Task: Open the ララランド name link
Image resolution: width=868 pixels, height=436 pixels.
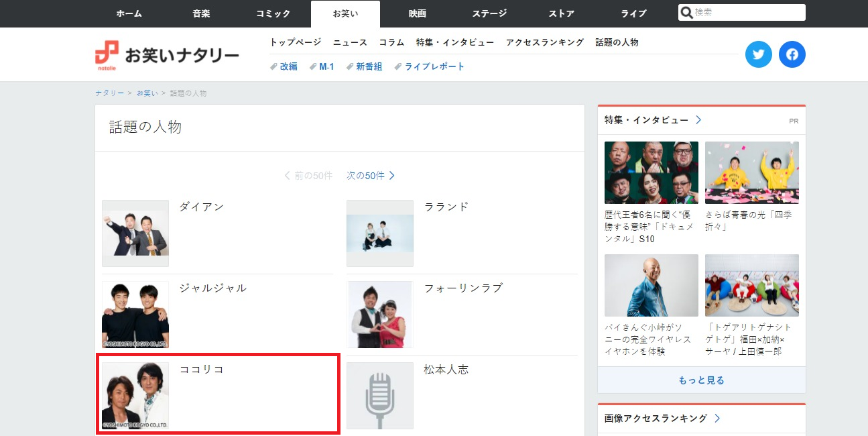Action: tap(446, 207)
